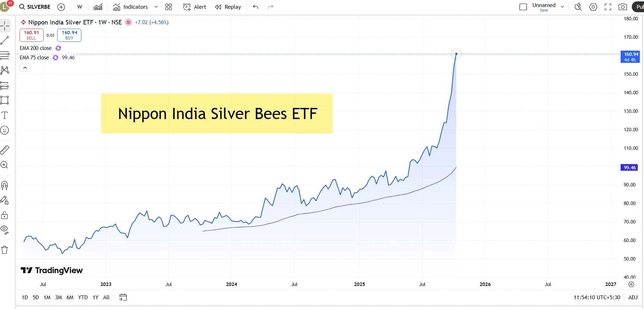Open the SILVERBE symbol search field

click(x=35, y=7)
